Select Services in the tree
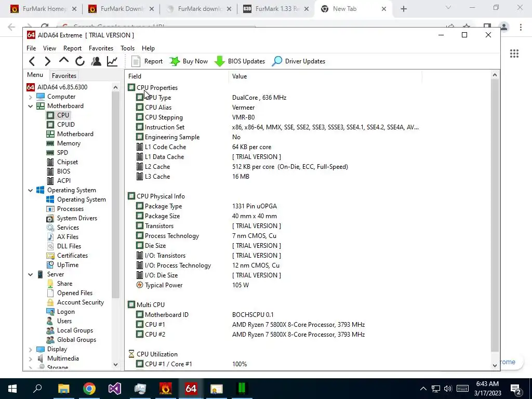Screen dimensions: 532x399 [x=68, y=228]
